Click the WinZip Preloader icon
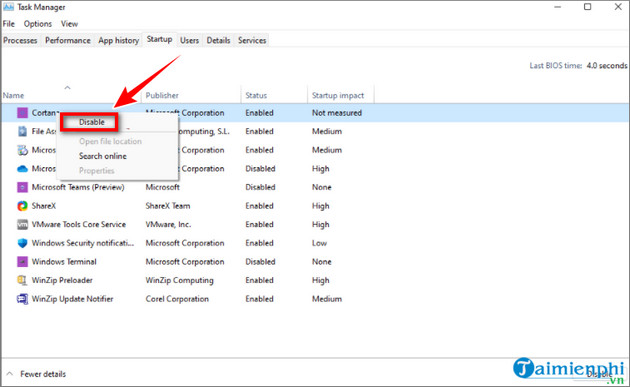Viewport: 630px width, 387px height. tap(22, 280)
